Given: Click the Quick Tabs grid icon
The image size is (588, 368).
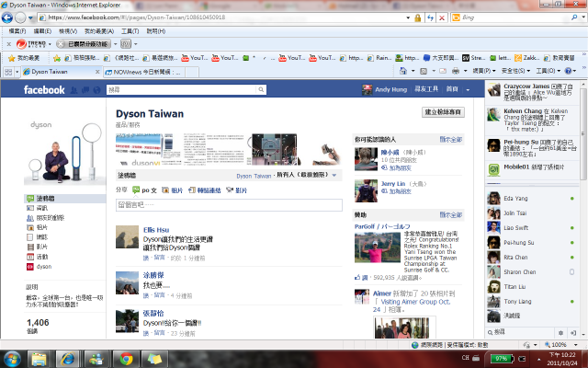Looking at the screenshot, I should (8, 72).
